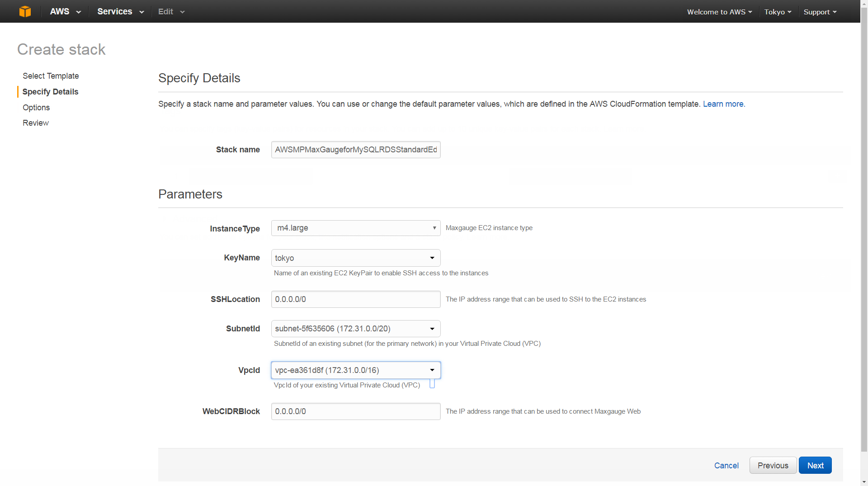Click the Stack name input field
This screenshot has height=486, width=868.
coord(356,150)
